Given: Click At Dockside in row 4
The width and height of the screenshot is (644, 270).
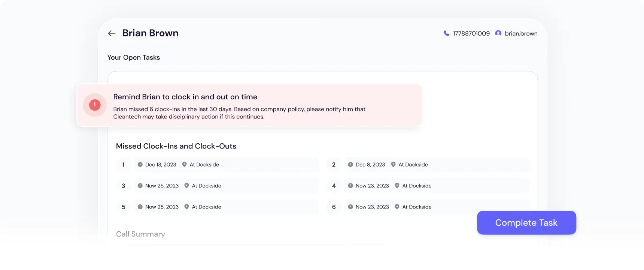Looking at the screenshot, I should coord(417,186).
